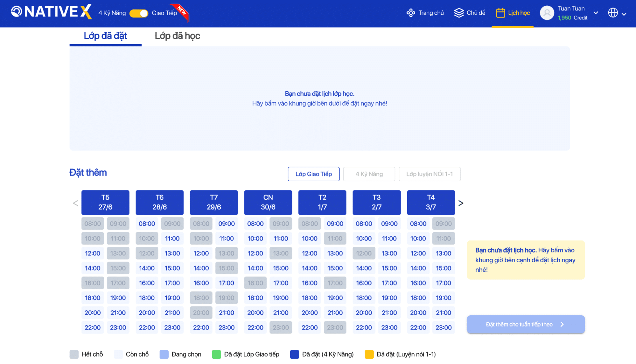Click the NativeX logo
This screenshot has height=364, width=636.
click(51, 12)
